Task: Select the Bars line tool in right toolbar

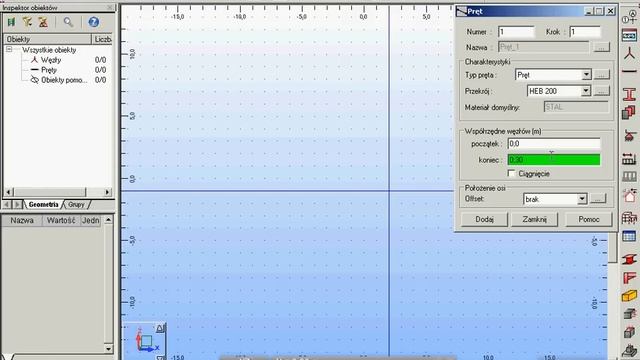Action: [x=629, y=71]
